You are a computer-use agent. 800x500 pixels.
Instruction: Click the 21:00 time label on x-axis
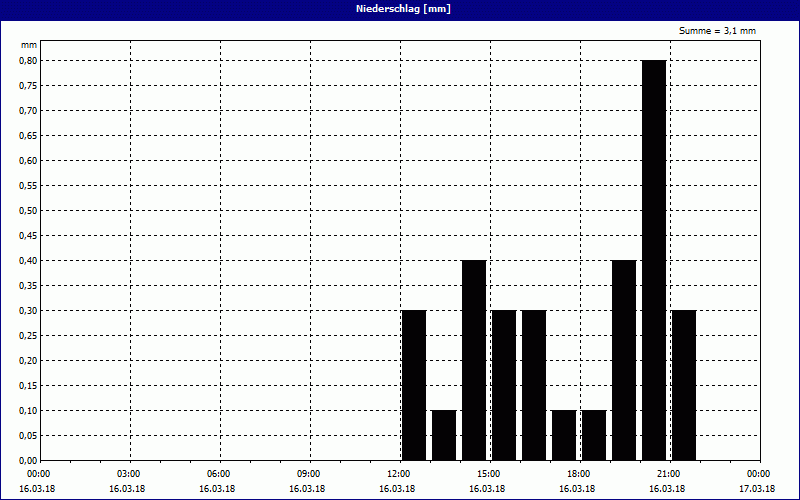tap(668, 474)
